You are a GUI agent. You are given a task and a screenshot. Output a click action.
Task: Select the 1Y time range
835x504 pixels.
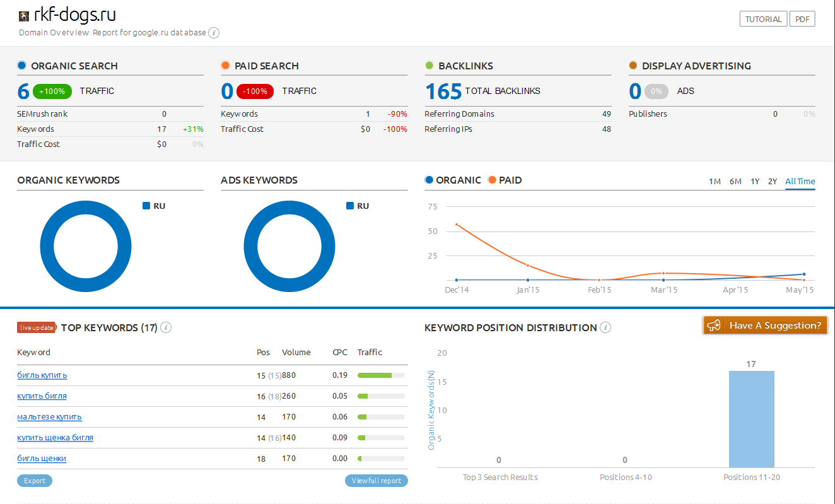tap(755, 182)
